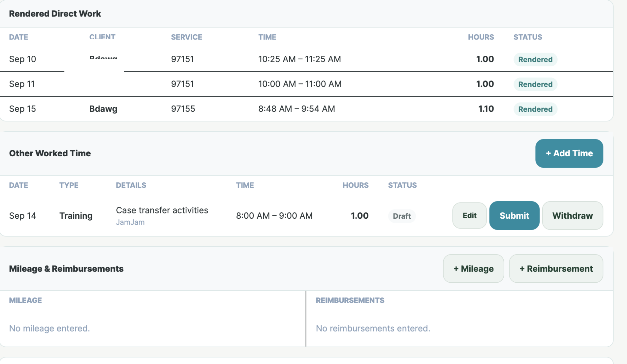627x364 pixels.
Task: Withdraw the Case transfer activities entry
Action: pyautogui.click(x=573, y=216)
